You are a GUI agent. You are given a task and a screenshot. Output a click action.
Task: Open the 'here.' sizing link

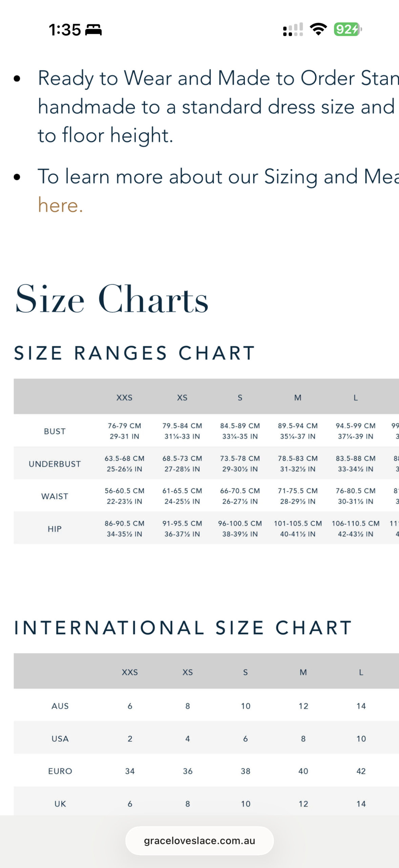coord(60,205)
